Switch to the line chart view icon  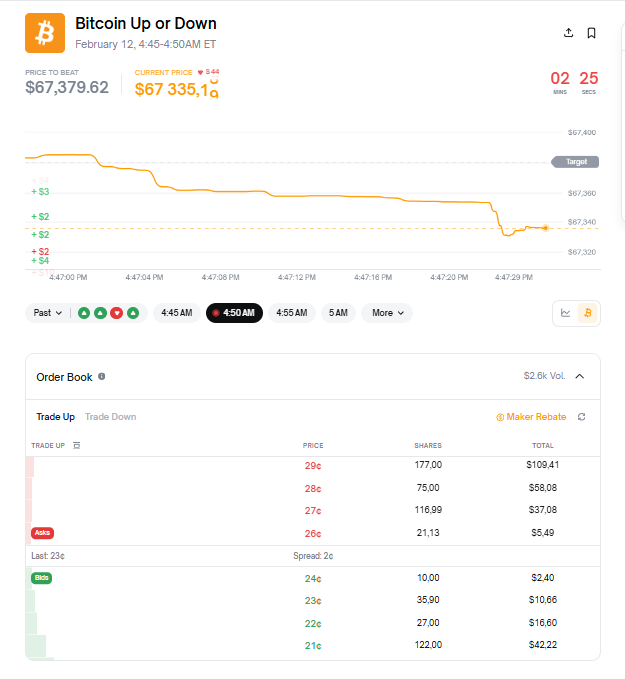[x=565, y=313]
